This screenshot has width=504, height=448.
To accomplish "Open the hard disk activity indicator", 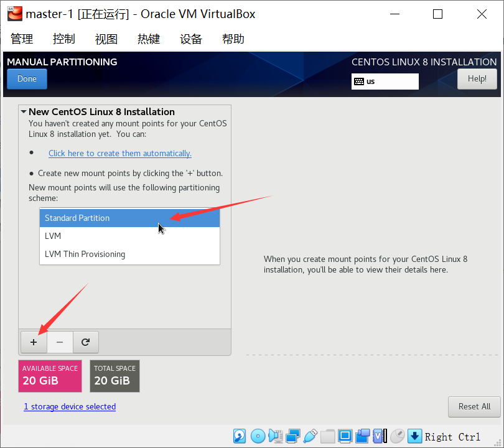I will (240, 436).
